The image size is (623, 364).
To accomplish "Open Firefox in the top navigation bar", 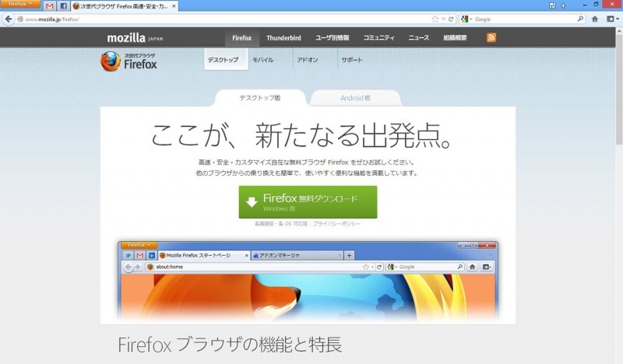I will pyautogui.click(x=241, y=37).
